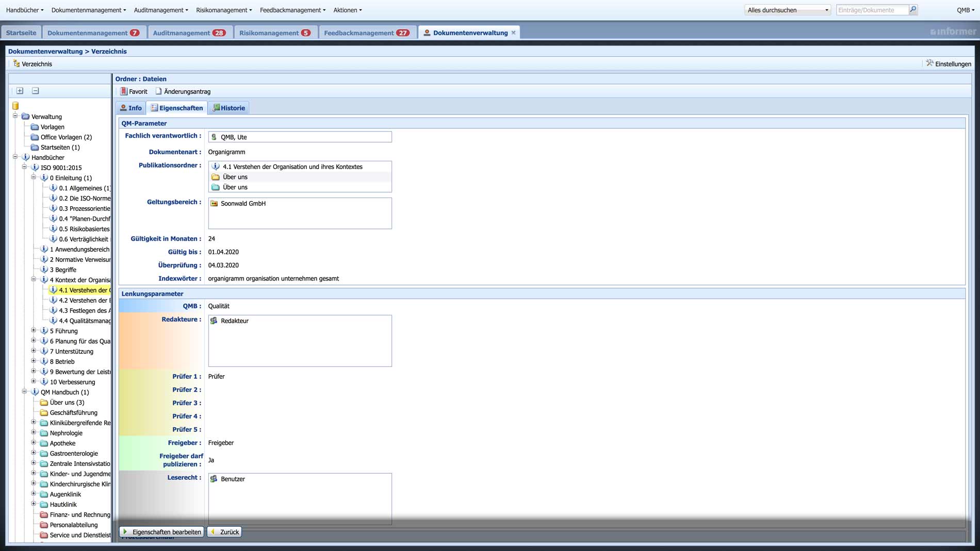Collapse the 4 Kontext der Organisation node
Viewport: 980px width, 551px height.
click(34, 279)
